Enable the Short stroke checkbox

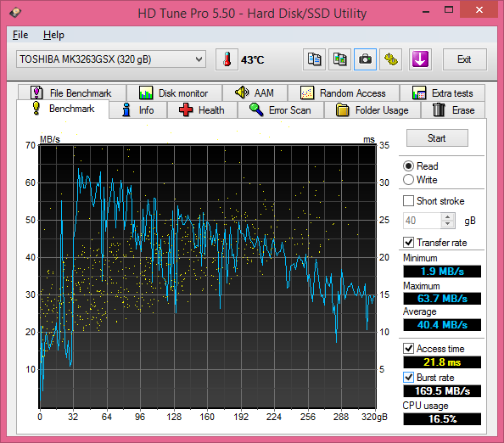click(408, 201)
